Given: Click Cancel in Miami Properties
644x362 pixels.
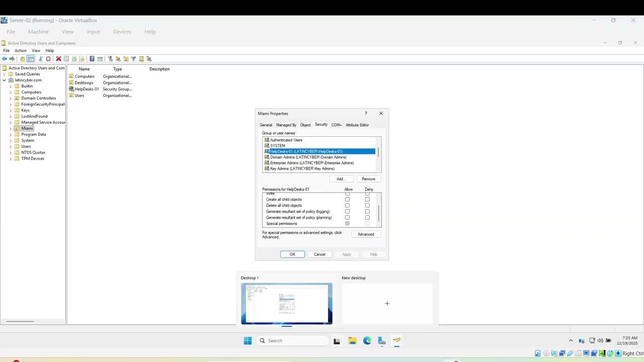Looking at the screenshot, I should [x=319, y=254].
